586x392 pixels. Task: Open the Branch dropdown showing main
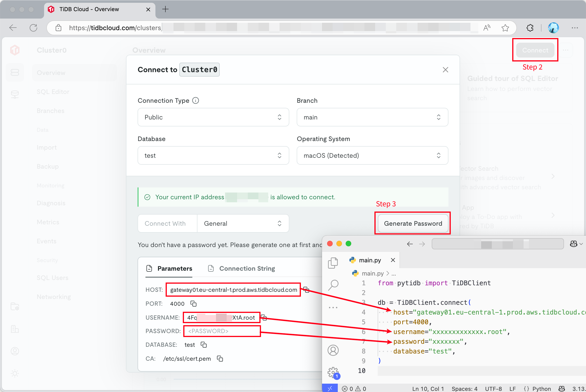(372, 117)
